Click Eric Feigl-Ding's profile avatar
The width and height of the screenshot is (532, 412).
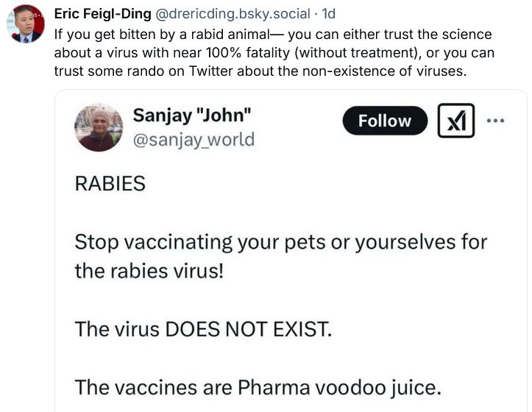(x=26, y=22)
